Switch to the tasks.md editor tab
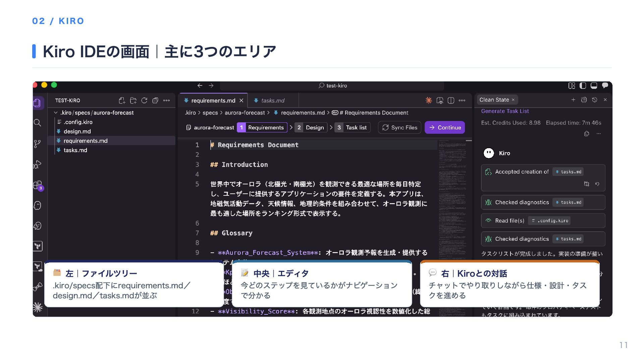This screenshot has width=644, height=362. (x=273, y=101)
